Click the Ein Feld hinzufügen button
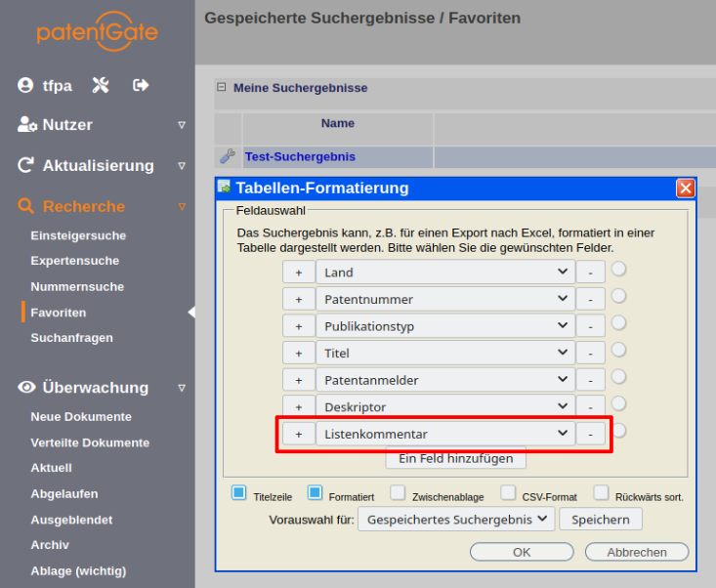The image size is (716, 588). click(456, 458)
